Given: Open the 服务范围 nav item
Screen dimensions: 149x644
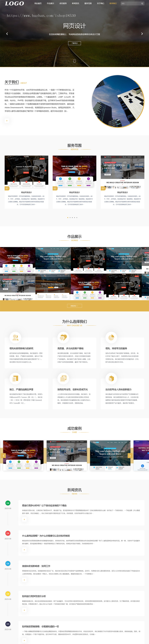Looking at the screenshot, I should [x=88, y=3].
